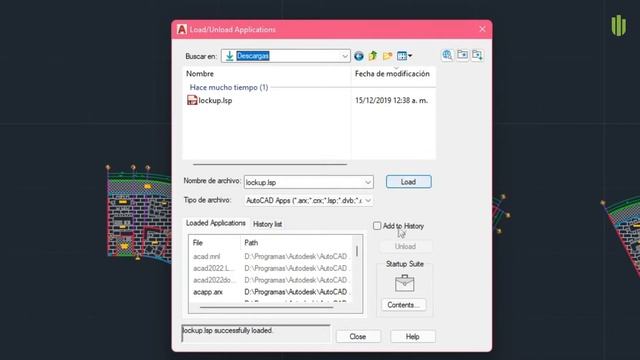This screenshot has width=640, height=360.
Task: Collapse the 'Hace mucho tiempo (1)' group
Action: (x=229, y=87)
